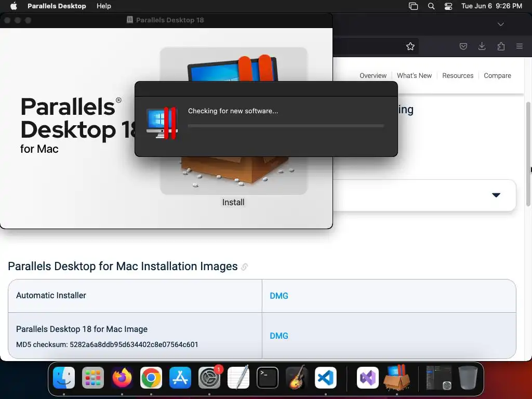Switch to Firefox in the dock
532x399 pixels.
122,378
